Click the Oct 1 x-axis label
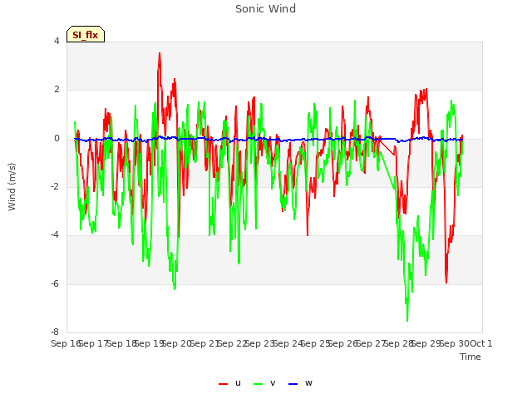This screenshot has width=532, height=399. (x=480, y=343)
